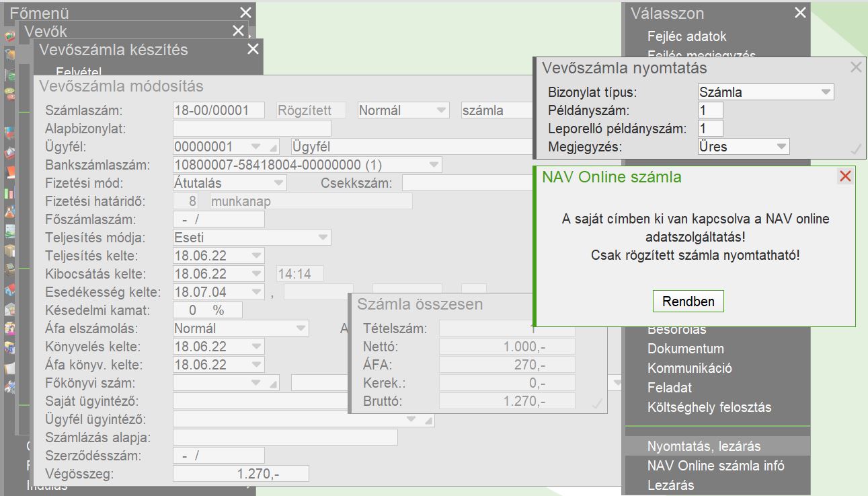Click the Számlaszám field 18-00/00001
Screen dimensions: 868x496
219,110
